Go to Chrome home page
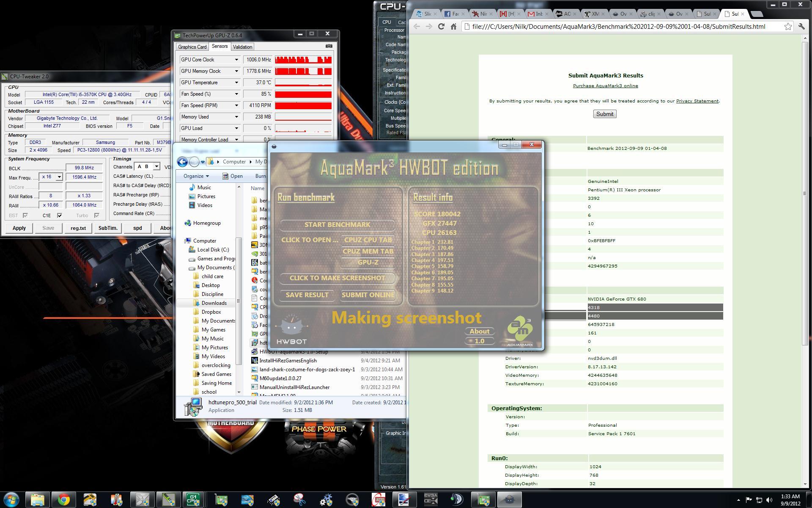Viewport: 812px width, 508px height. pyautogui.click(x=453, y=27)
